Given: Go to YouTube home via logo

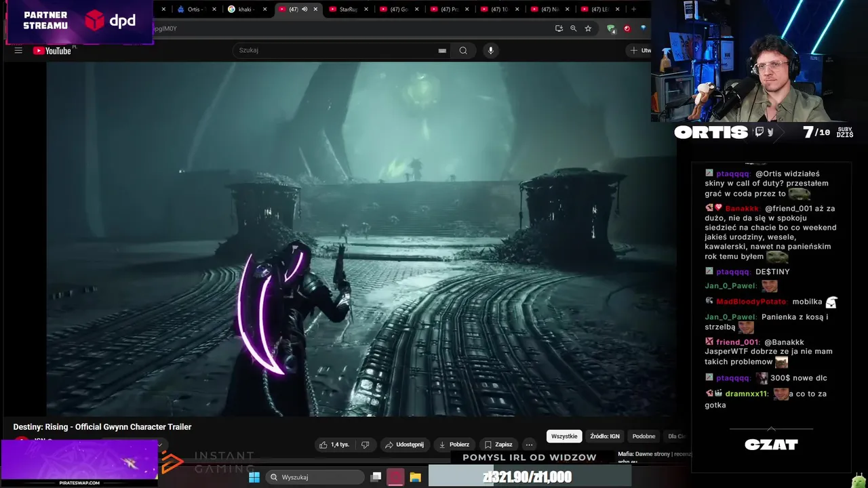Looking at the screenshot, I should pyautogui.click(x=52, y=50).
